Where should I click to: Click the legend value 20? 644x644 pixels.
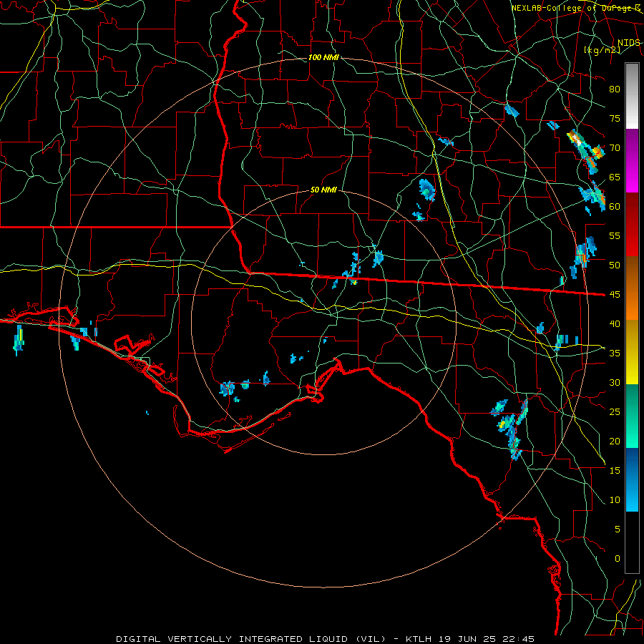(x=615, y=441)
